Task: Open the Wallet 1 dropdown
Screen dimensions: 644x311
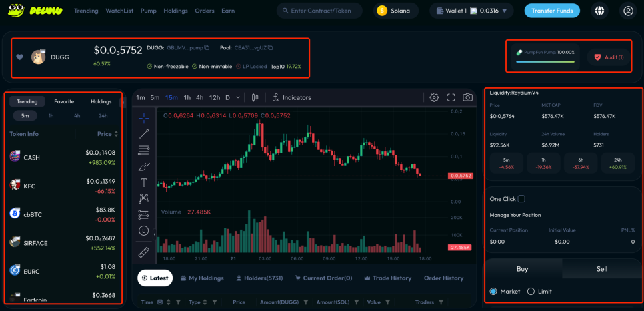Action: point(471,11)
